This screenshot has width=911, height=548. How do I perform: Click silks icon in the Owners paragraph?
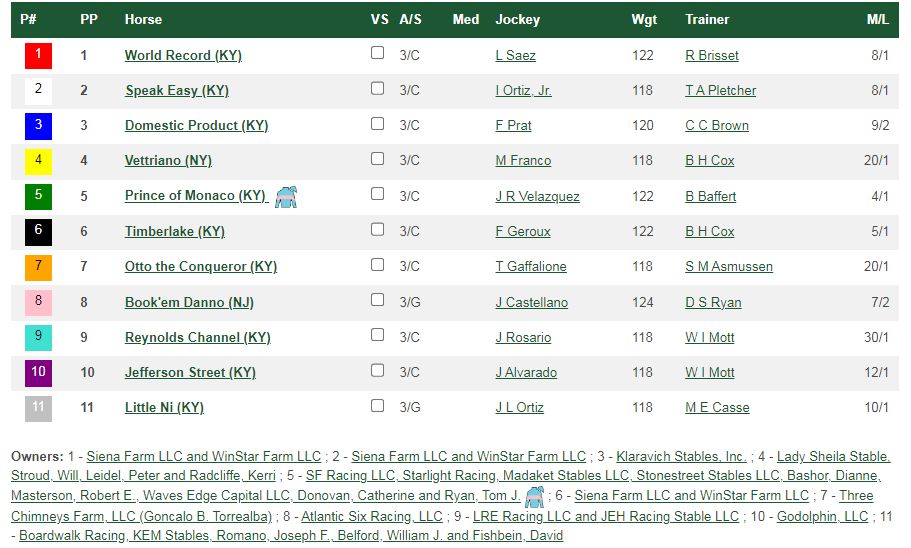[x=535, y=497]
